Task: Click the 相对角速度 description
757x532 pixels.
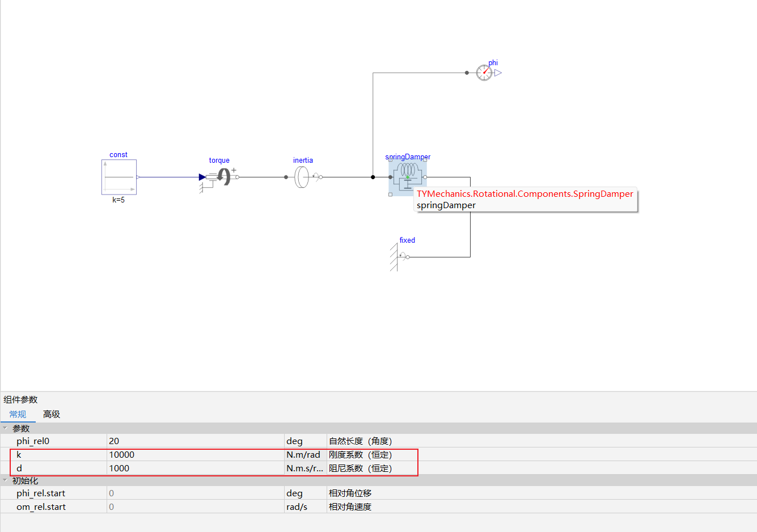Action: pyautogui.click(x=350, y=506)
